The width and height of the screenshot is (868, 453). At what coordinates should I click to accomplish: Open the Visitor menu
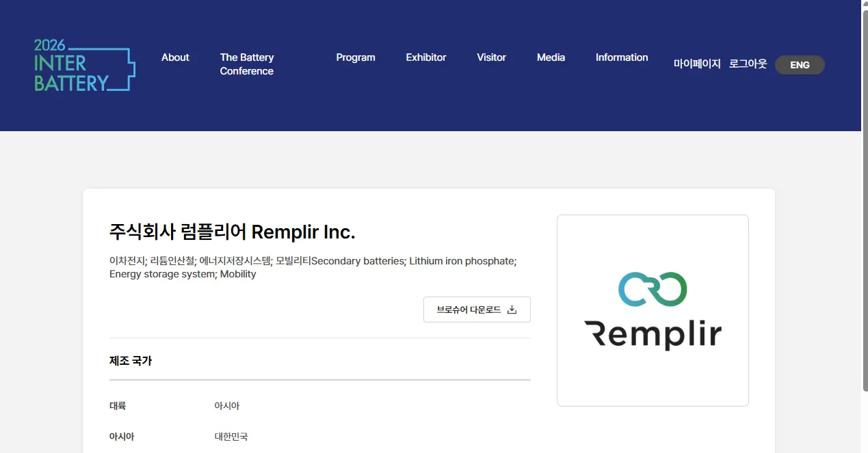(x=491, y=57)
